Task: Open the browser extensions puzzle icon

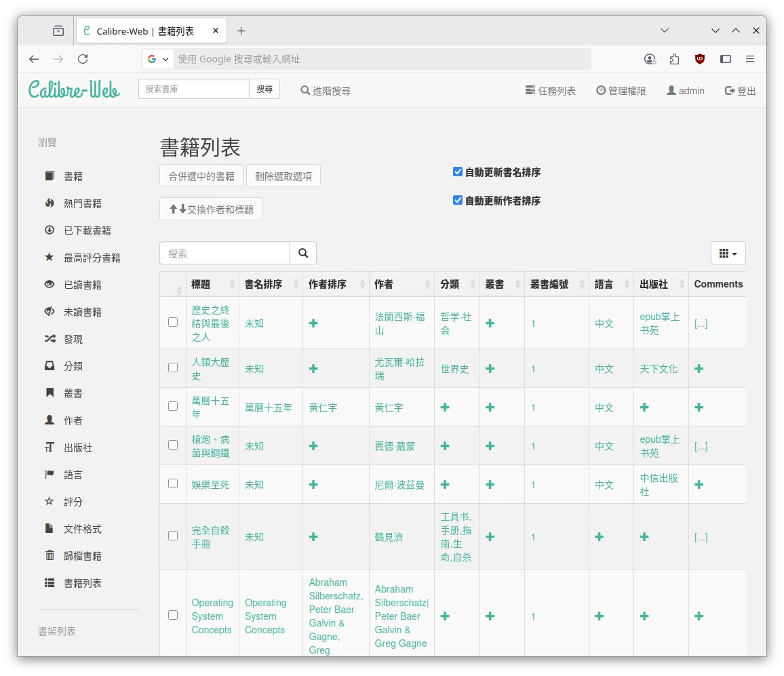Action: pos(674,59)
